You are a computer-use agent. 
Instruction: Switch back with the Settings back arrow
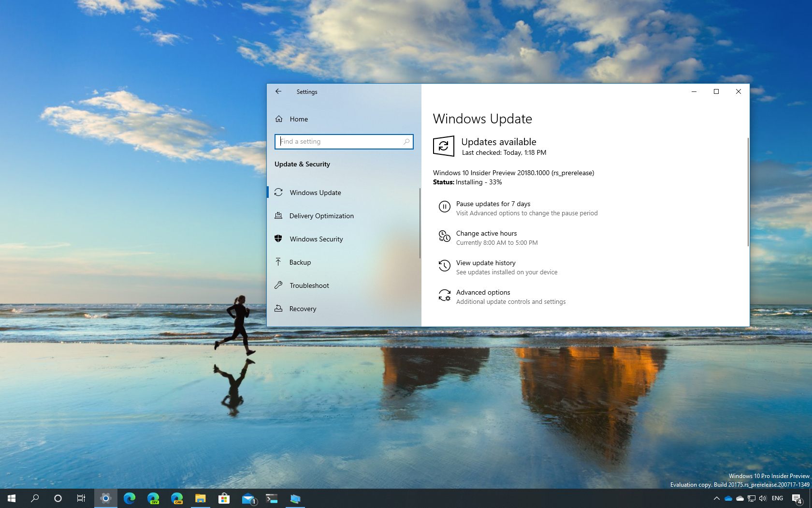click(278, 91)
